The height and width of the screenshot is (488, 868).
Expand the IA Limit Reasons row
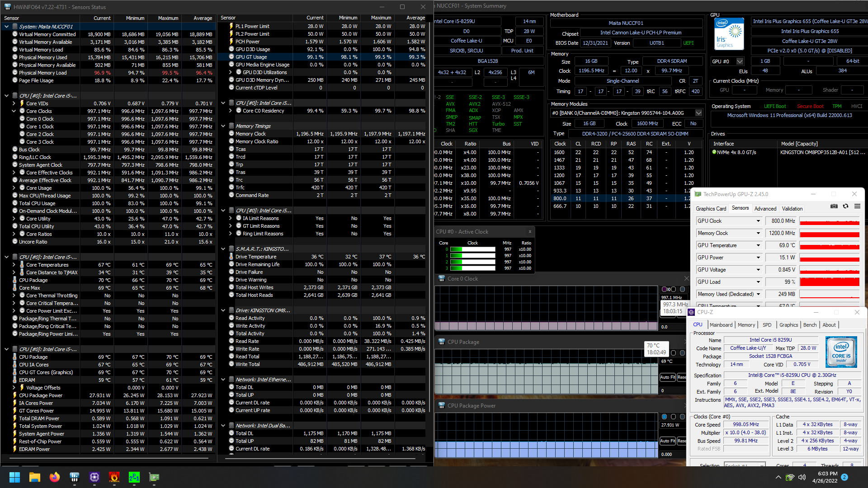230,218
